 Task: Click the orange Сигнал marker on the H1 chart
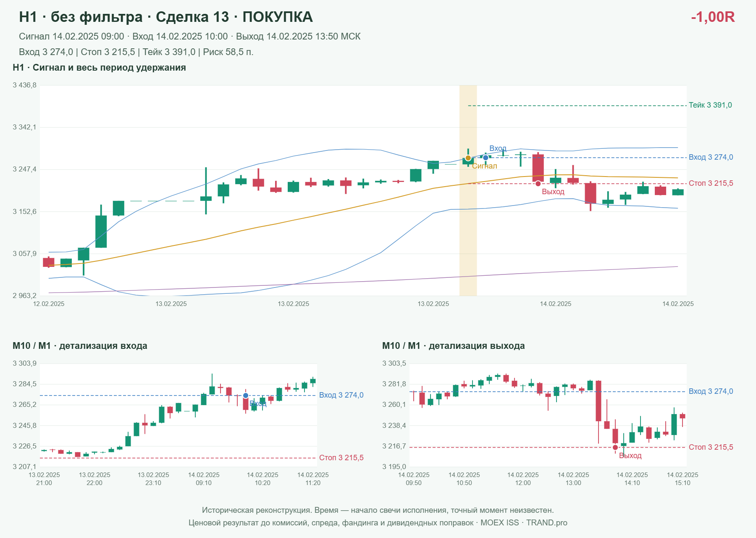click(x=468, y=158)
